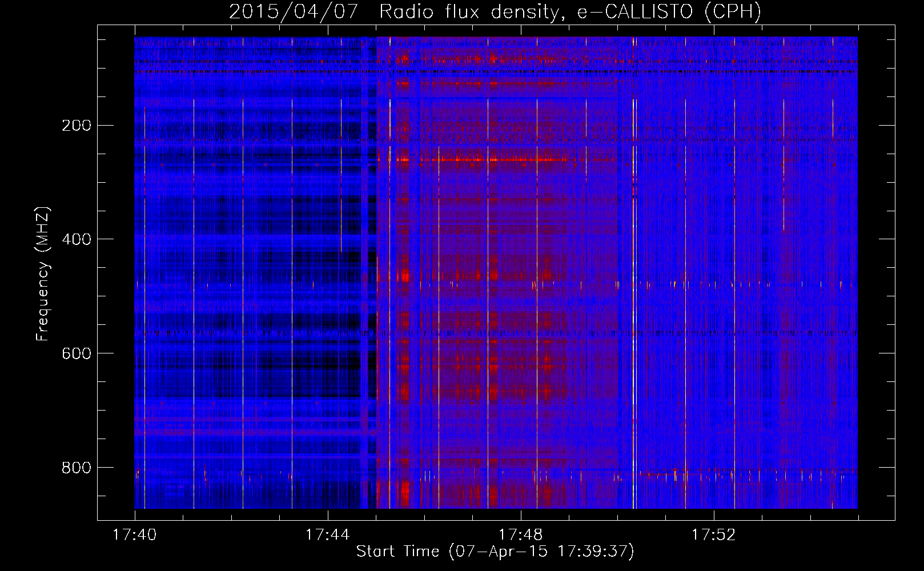Click the 800 frequency tick label

(x=77, y=468)
